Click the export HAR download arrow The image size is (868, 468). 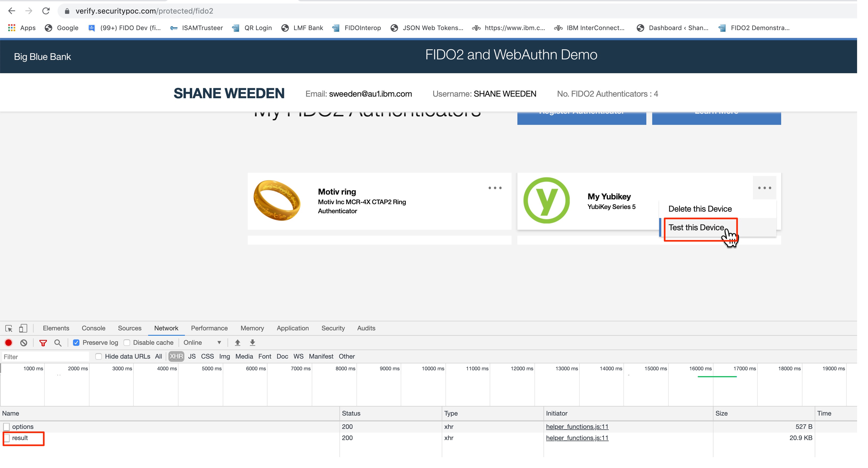[252, 342]
